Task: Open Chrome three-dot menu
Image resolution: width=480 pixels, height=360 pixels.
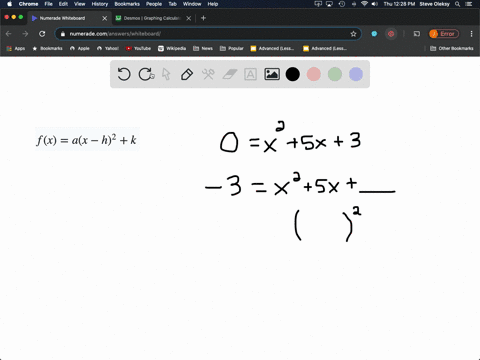Action: pyautogui.click(x=471, y=34)
